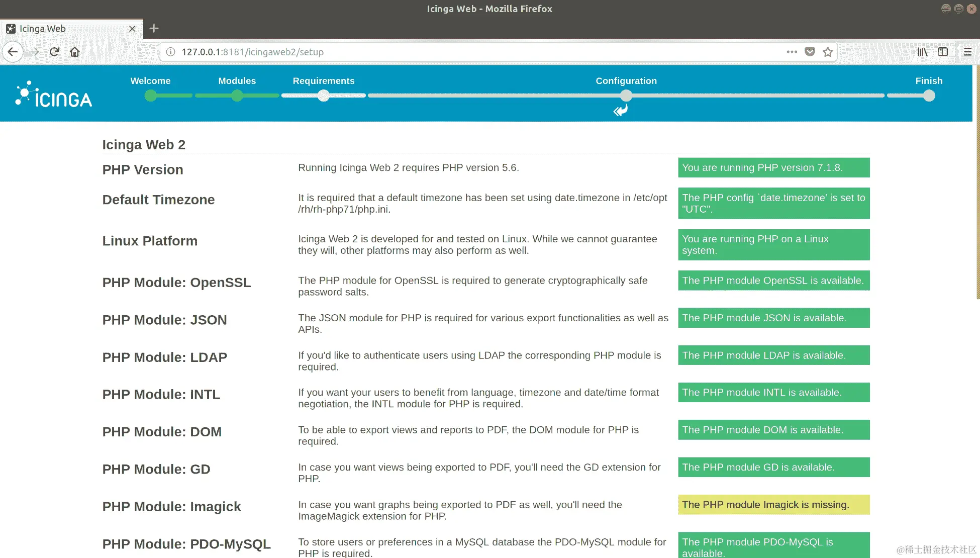Open page actions three-dots menu
Image resolution: width=980 pixels, height=558 pixels.
[x=792, y=52]
